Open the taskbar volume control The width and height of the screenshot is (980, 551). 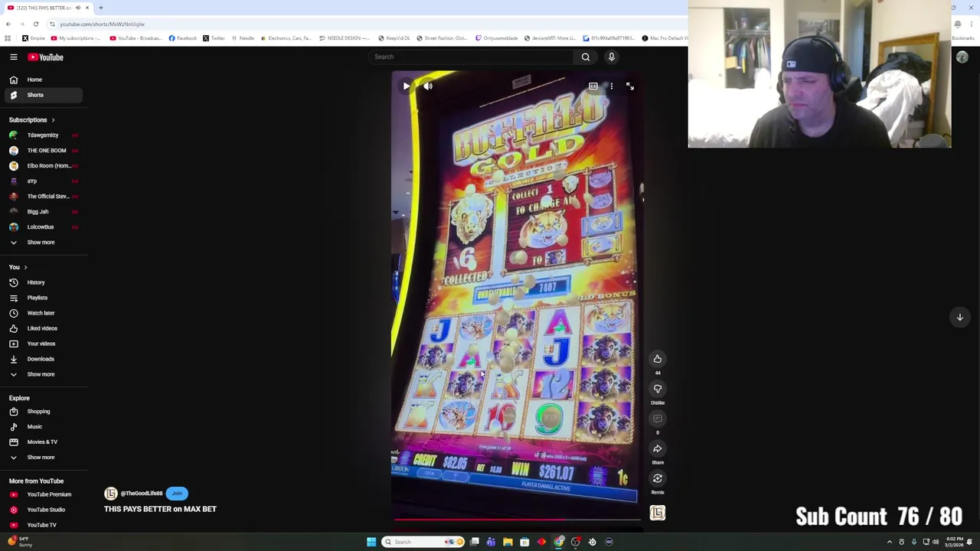click(x=935, y=542)
